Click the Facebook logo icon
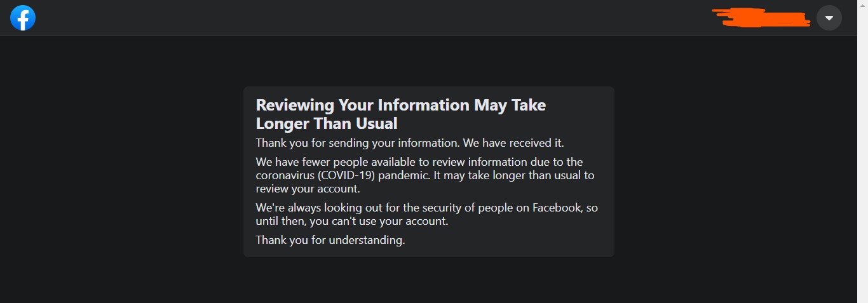The width and height of the screenshot is (868, 303). (x=23, y=18)
